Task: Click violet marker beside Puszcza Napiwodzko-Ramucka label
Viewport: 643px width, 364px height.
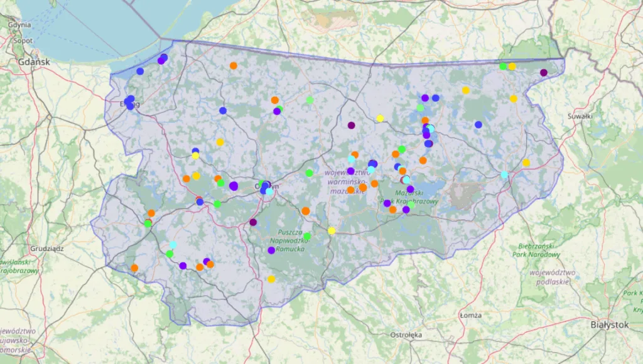Action: coord(271,250)
